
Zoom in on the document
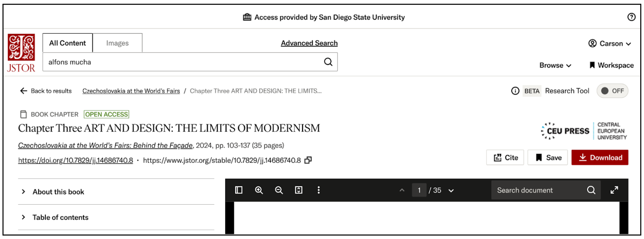[259, 190]
